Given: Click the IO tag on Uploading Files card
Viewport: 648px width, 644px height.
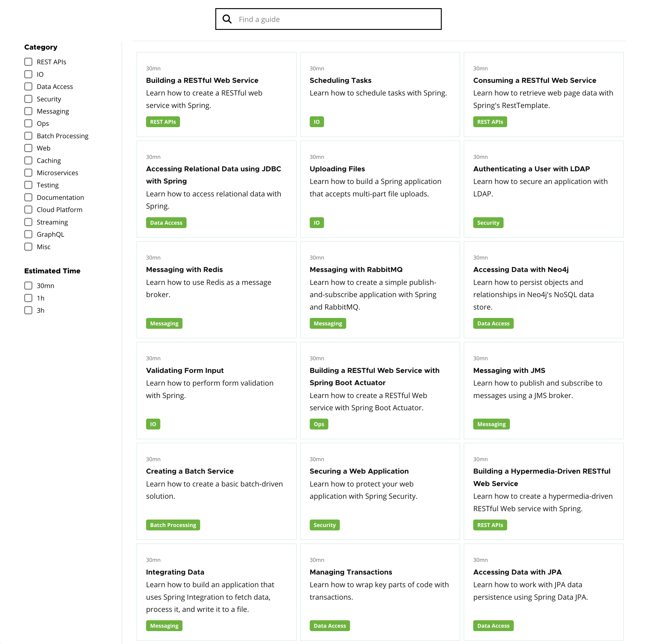Looking at the screenshot, I should [316, 222].
